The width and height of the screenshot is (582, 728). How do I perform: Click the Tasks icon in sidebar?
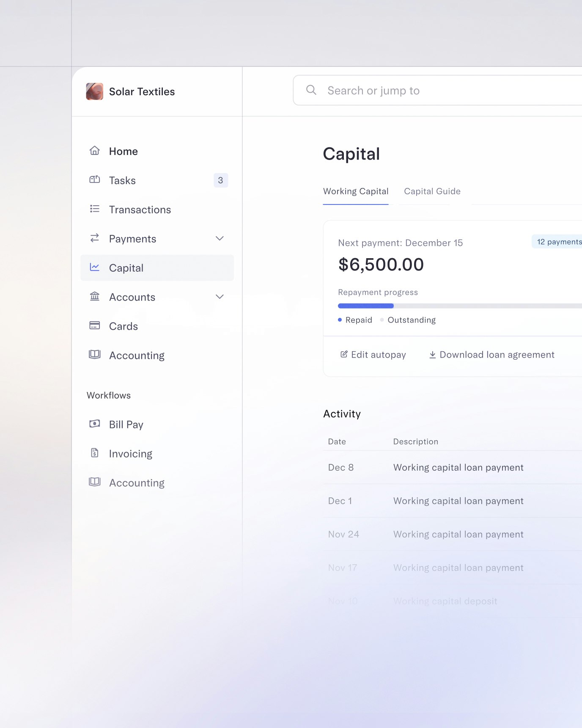(x=95, y=180)
